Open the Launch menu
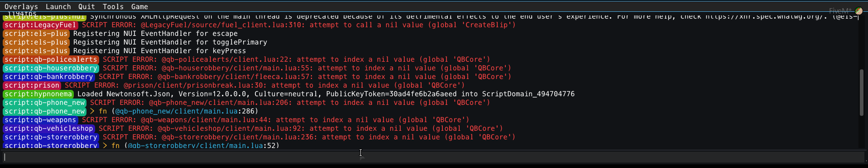The width and height of the screenshot is (868, 168). [x=58, y=7]
